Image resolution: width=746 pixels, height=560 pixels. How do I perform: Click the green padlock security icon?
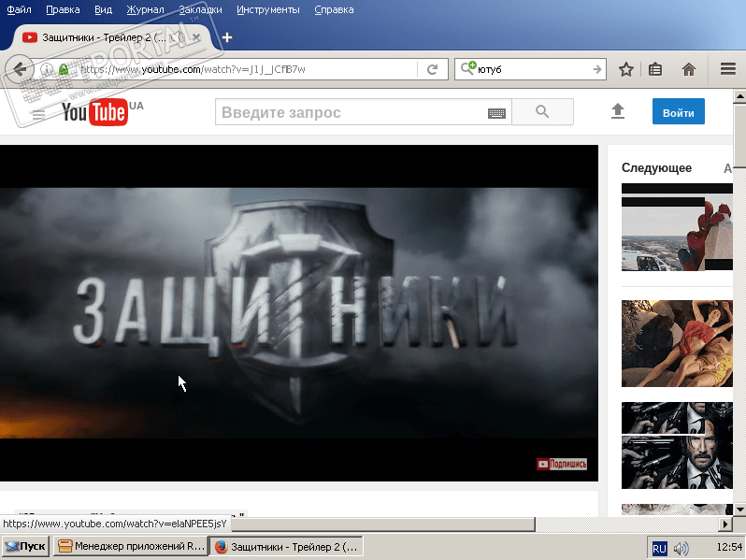click(64, 69)
